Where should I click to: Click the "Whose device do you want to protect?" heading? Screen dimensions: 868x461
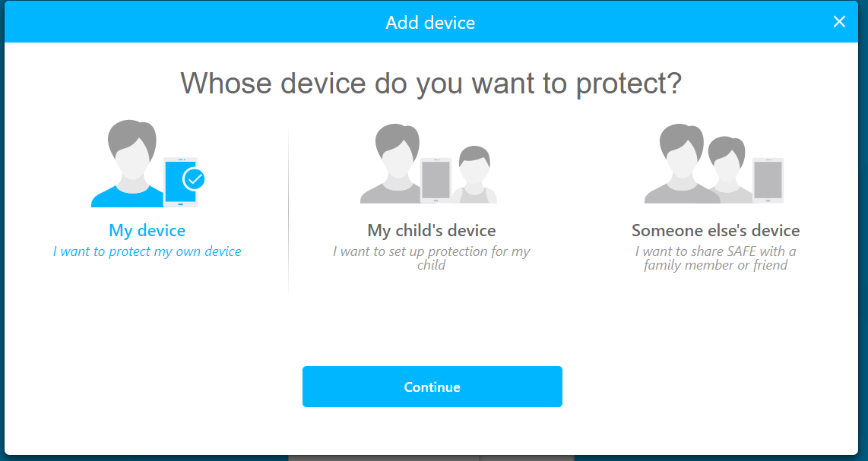[x=431, y=83]
